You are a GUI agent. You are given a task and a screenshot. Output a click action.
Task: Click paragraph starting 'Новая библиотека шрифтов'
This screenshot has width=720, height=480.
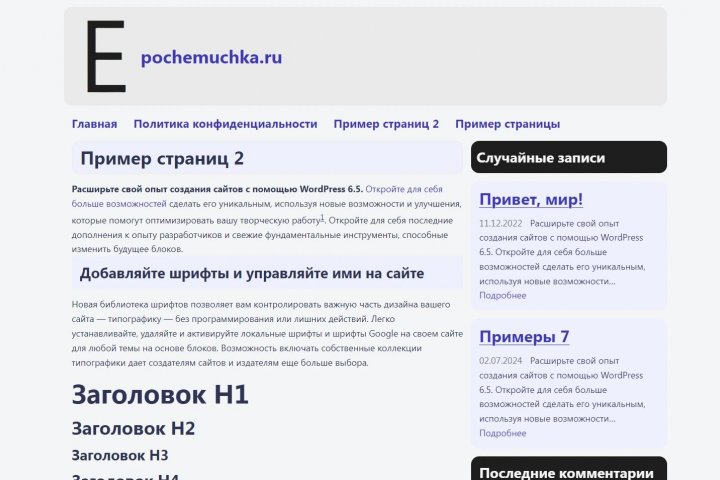[267, 333]
